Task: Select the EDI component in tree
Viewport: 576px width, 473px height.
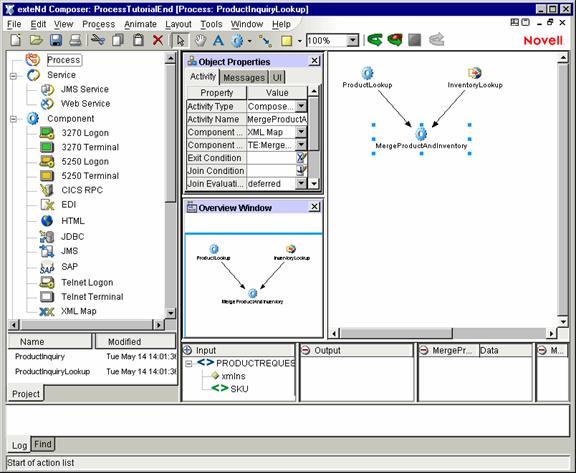Action: coord(69,205)
